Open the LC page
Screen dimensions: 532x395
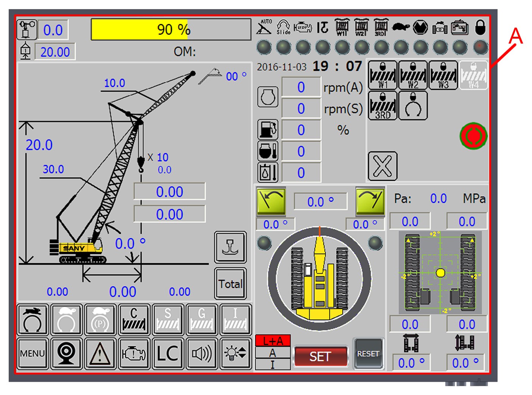point(167,354)
